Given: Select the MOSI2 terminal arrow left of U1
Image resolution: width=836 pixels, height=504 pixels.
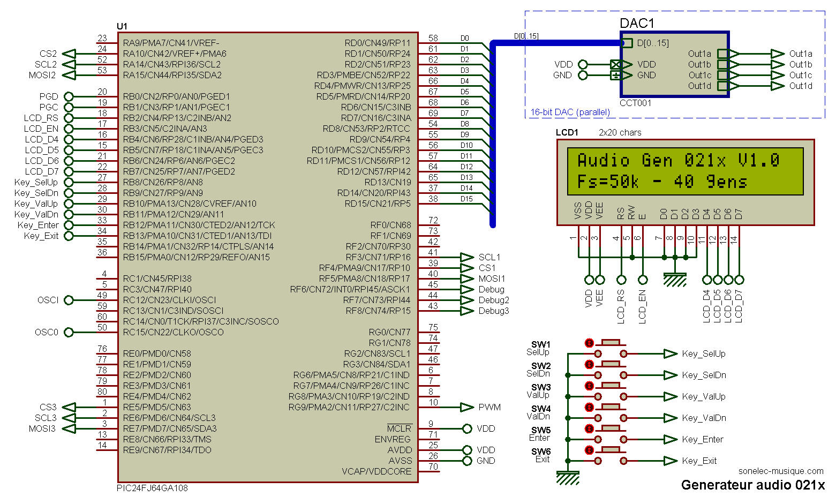Looking at the screenshot, I should coord(69,75).
